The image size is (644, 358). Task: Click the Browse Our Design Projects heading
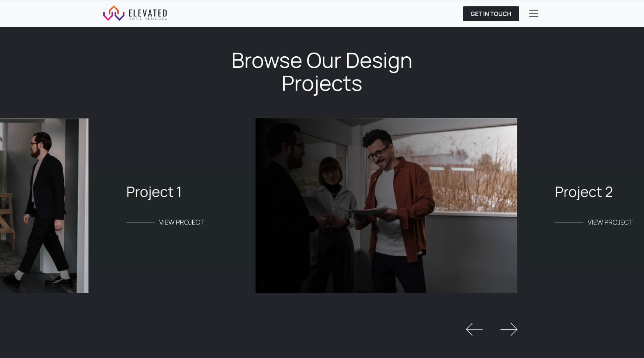pos(322,72)
